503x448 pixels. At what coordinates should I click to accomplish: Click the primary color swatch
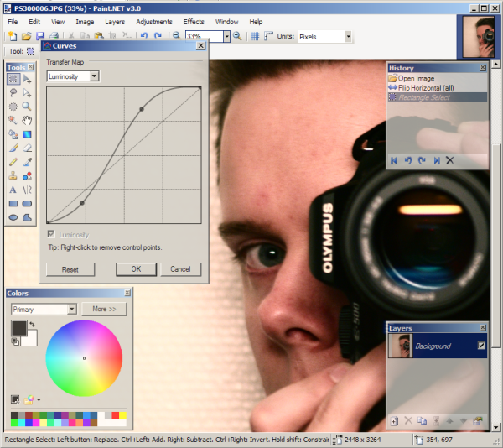click(19, 328)
